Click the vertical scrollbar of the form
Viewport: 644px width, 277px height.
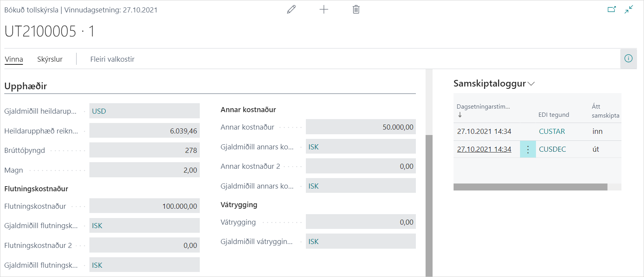pyautogui.click(x=429, y=205)
